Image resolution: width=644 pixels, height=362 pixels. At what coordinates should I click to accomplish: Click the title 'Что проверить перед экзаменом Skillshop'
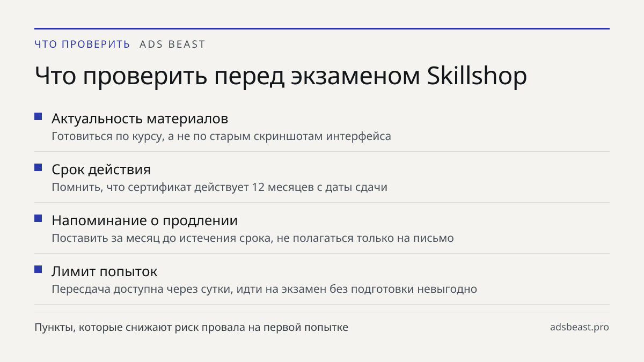(281, 77)
